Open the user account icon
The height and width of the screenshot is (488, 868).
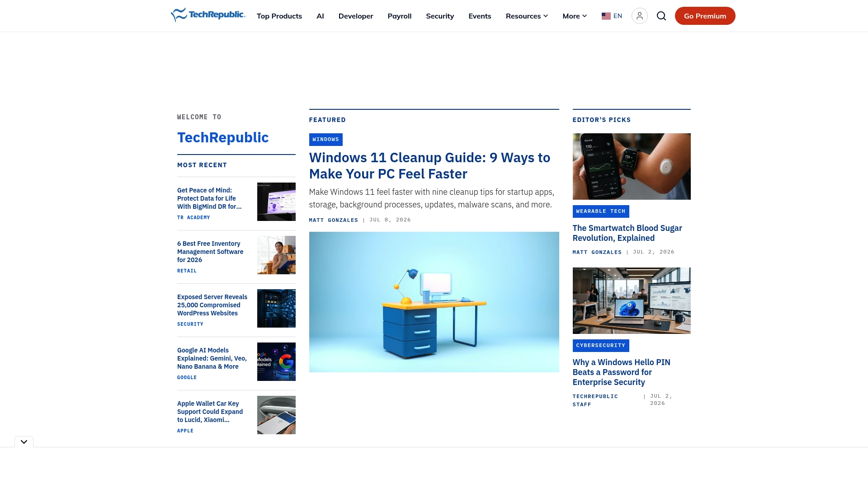(639, 16)
